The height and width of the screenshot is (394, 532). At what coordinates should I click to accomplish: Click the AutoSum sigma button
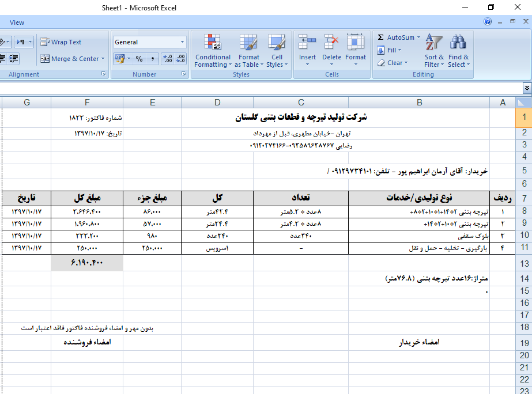(x=381, y=37)
